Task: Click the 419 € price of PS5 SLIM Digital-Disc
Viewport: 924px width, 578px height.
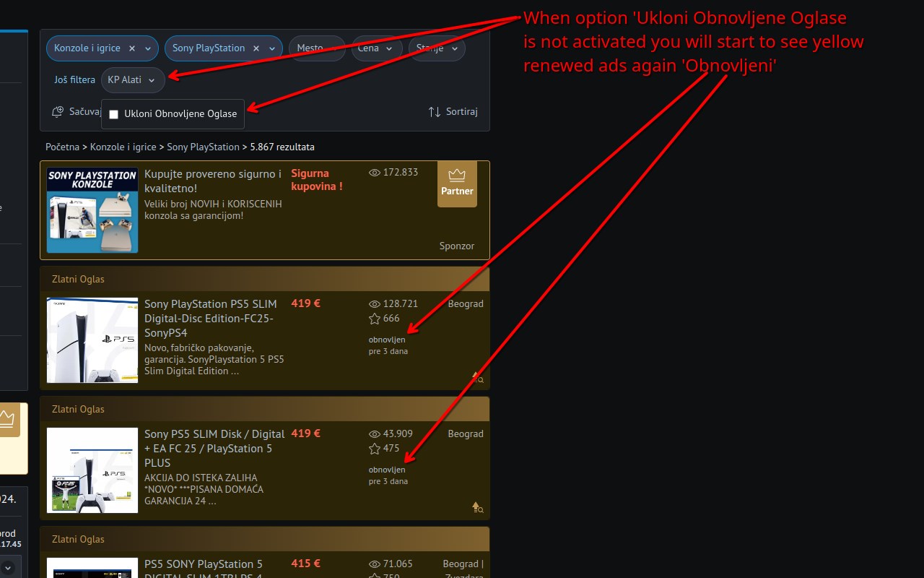Action: pyautogui.click(x=306, y=303)
